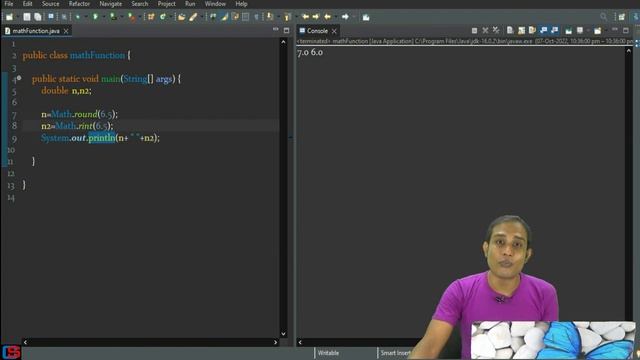Toggle Mark Occurrences highlighter icon
Screen dimensions: 640x360
click(224, 17)
